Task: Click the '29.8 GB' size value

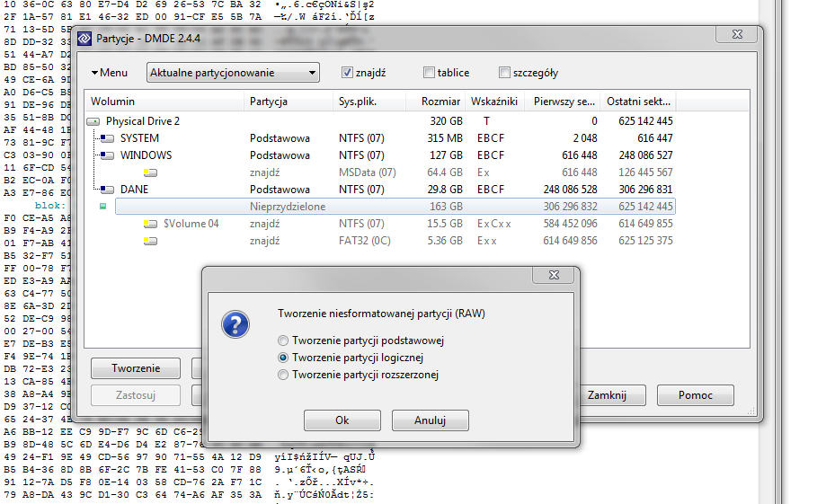Action: click(x=445, y=189)
